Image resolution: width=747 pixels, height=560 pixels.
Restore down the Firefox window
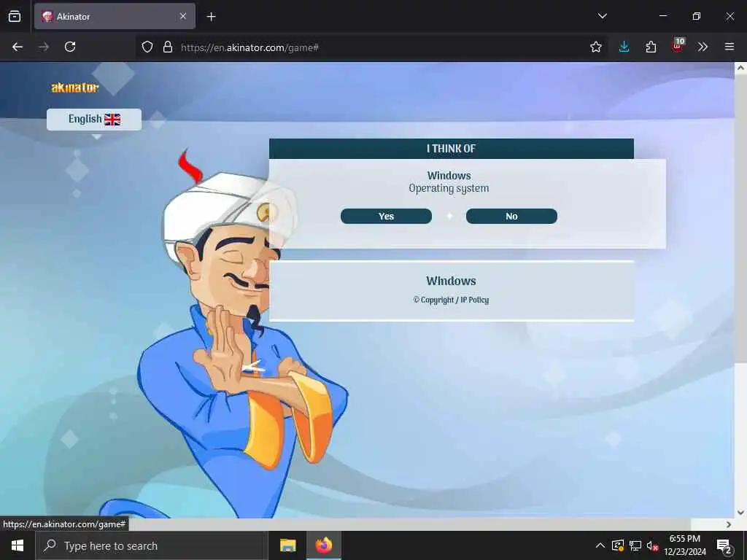pos(697,16)
